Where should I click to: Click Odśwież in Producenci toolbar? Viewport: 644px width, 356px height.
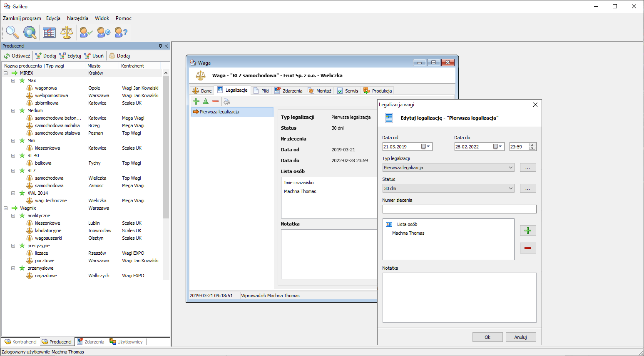click(x=17, y=56)
